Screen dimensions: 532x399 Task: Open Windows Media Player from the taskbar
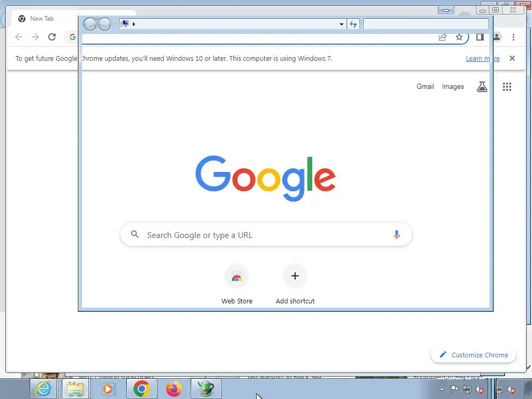108,389
